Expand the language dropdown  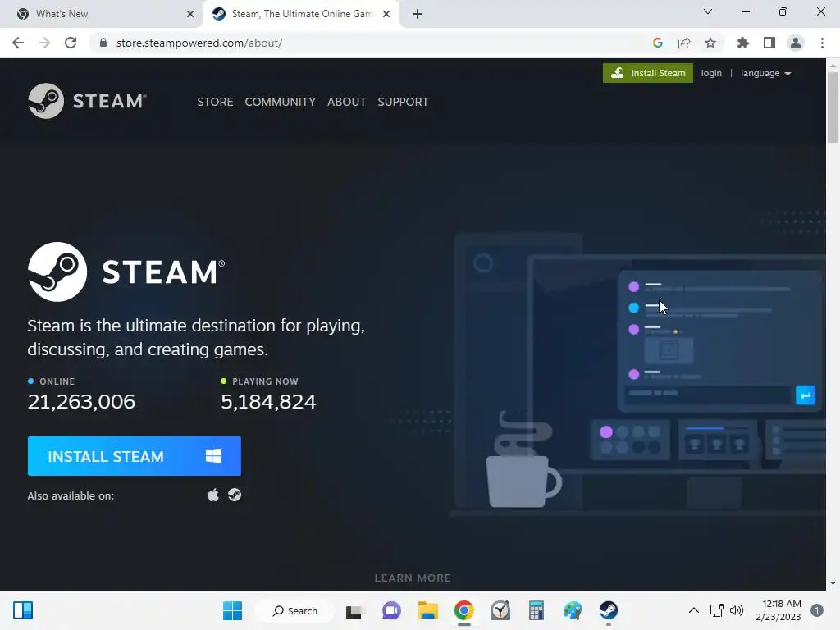pos(765,73)
